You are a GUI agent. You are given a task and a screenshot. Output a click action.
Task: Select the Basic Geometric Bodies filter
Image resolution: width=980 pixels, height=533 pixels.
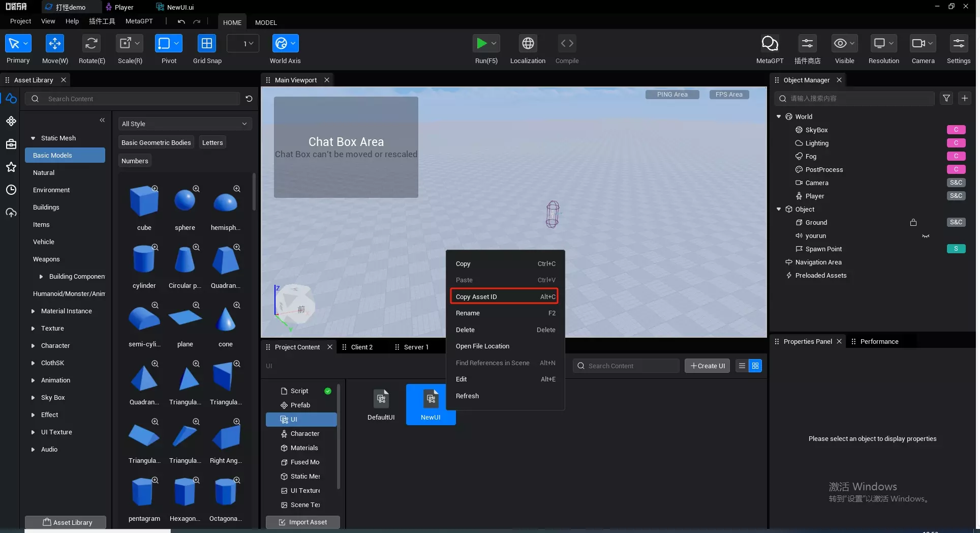(x=156, y=142)
